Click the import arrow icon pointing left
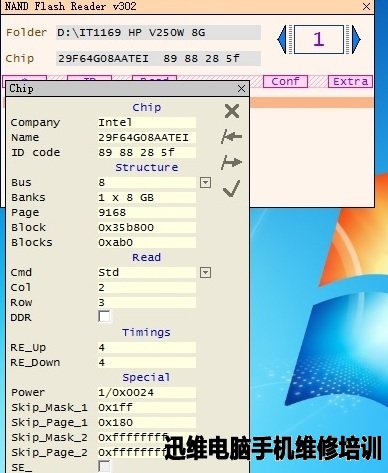 point(232,136)
